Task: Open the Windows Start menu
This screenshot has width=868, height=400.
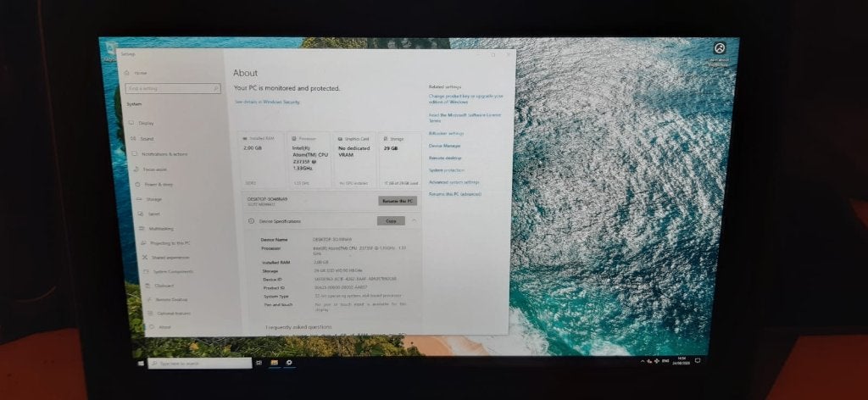Action: coord(141,364)
